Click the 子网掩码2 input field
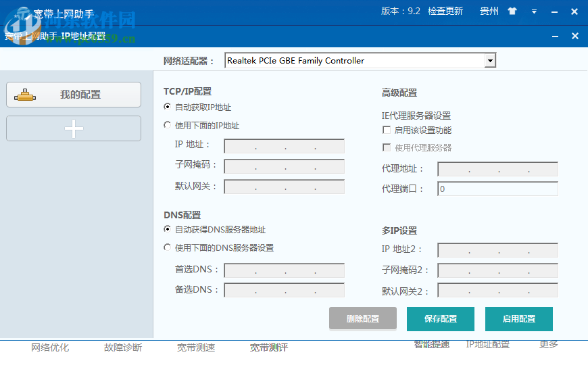The image size is (588, 365). click(x=497, y=270)
